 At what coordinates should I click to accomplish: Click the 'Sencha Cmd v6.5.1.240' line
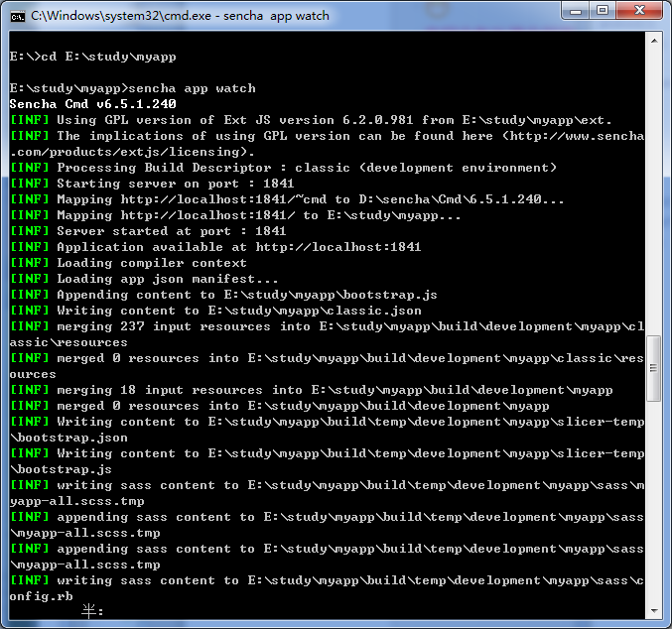click(x=92, y=104)
